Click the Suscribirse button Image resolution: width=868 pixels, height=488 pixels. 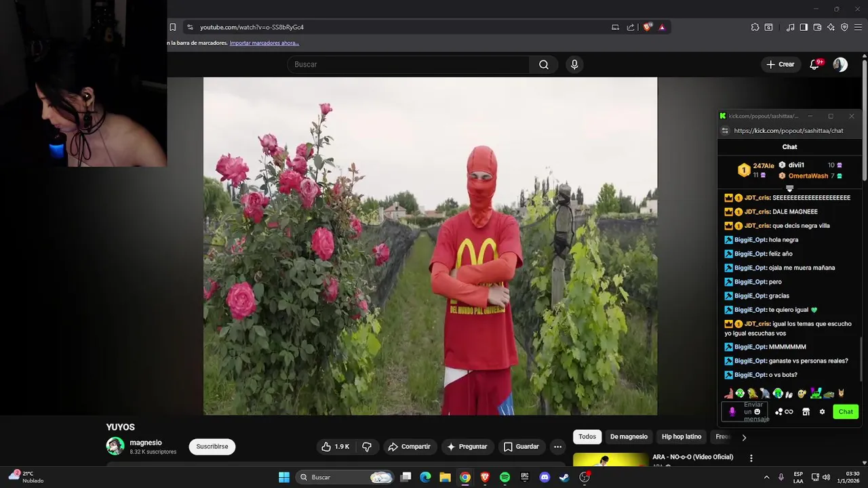pyautogui.click(x=212, y=447)
